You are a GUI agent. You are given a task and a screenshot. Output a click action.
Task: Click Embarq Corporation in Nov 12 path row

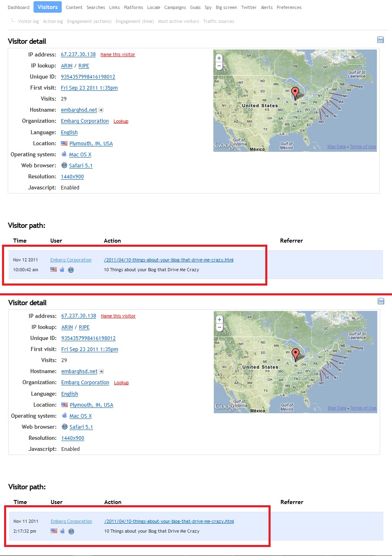point(71,260)
